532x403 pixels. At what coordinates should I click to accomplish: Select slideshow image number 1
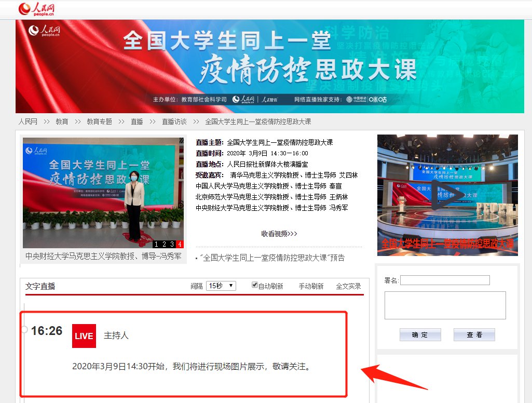(x=156, y=244)
